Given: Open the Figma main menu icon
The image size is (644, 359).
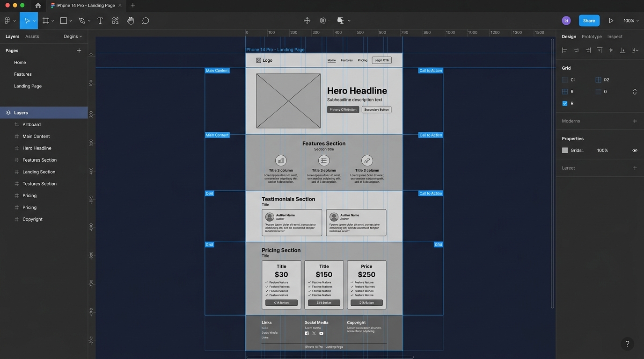Looking at the screenshot, I should pyautogui.click(x=7, y=21).
